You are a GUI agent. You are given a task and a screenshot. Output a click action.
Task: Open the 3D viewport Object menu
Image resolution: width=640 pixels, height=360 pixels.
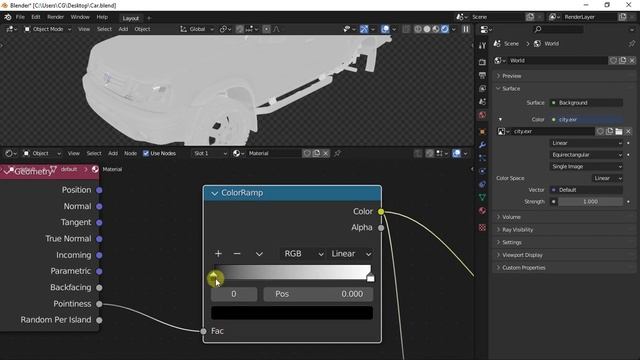(x=142, y=29)
